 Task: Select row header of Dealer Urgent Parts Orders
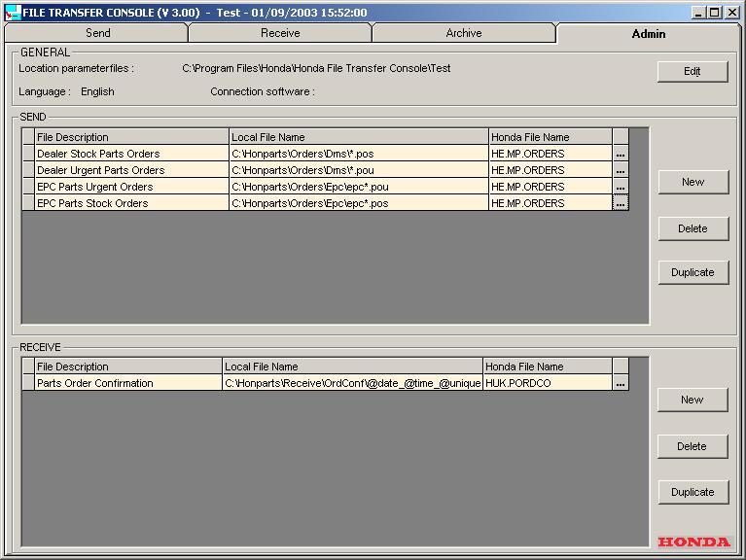pos(28,170)
